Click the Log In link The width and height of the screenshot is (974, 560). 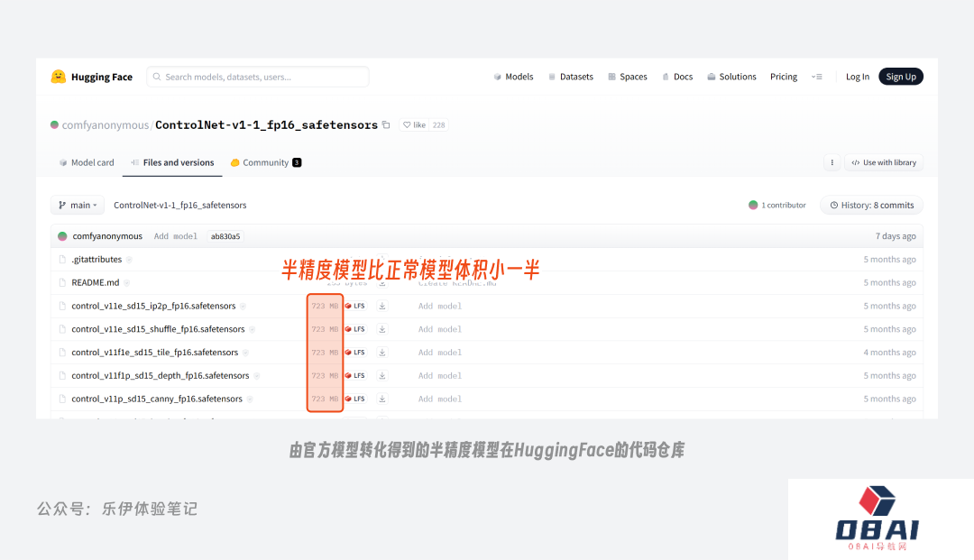click(858, 77)
